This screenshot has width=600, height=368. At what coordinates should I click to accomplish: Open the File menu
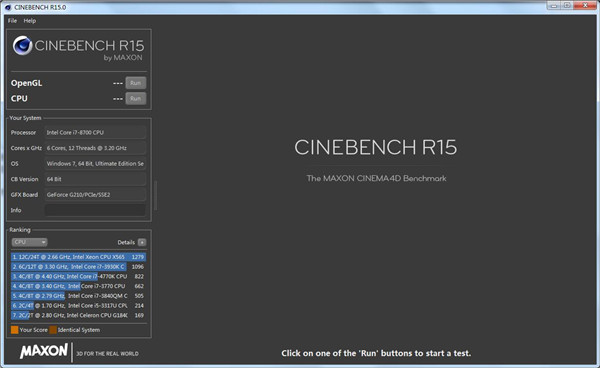12,21
